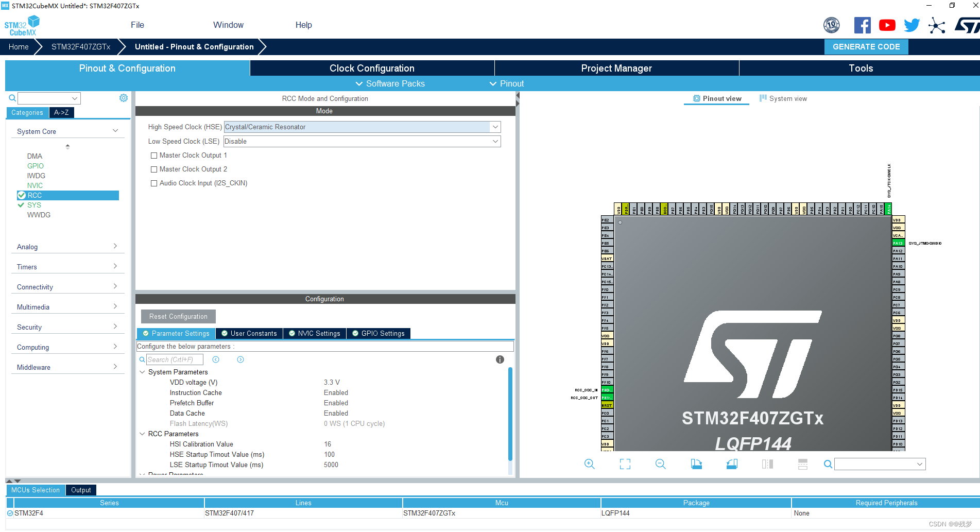
Task: Click the parameter Search (Ctrl+F) field
Action: [175, 359]
